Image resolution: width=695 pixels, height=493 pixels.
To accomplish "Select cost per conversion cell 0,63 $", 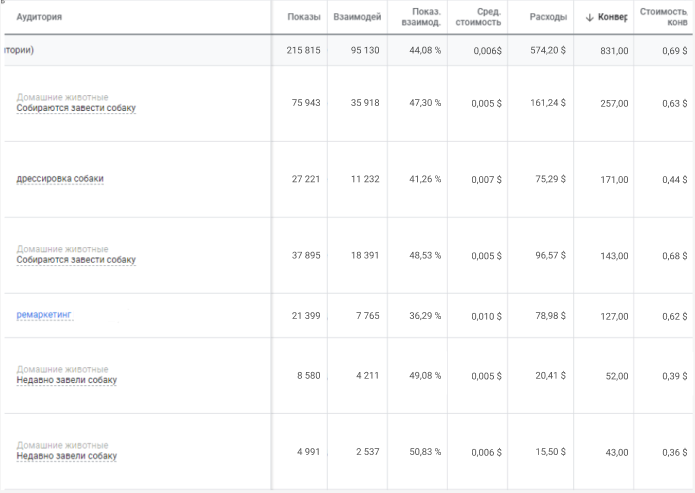I will click(675, 103).
